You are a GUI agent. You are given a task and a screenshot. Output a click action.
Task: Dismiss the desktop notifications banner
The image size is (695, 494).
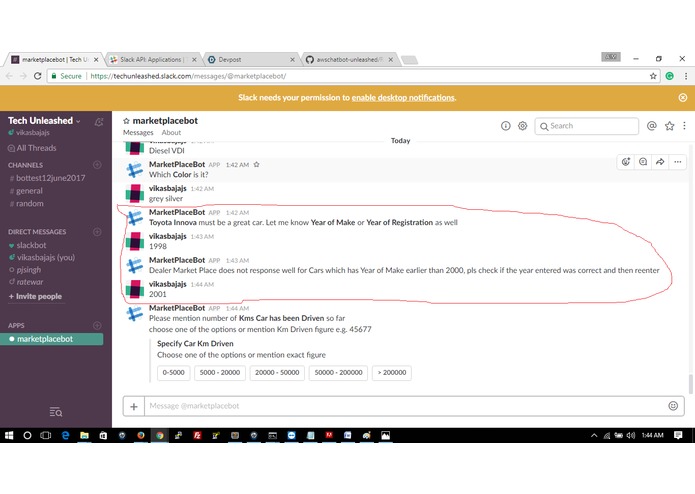(683, 97)
